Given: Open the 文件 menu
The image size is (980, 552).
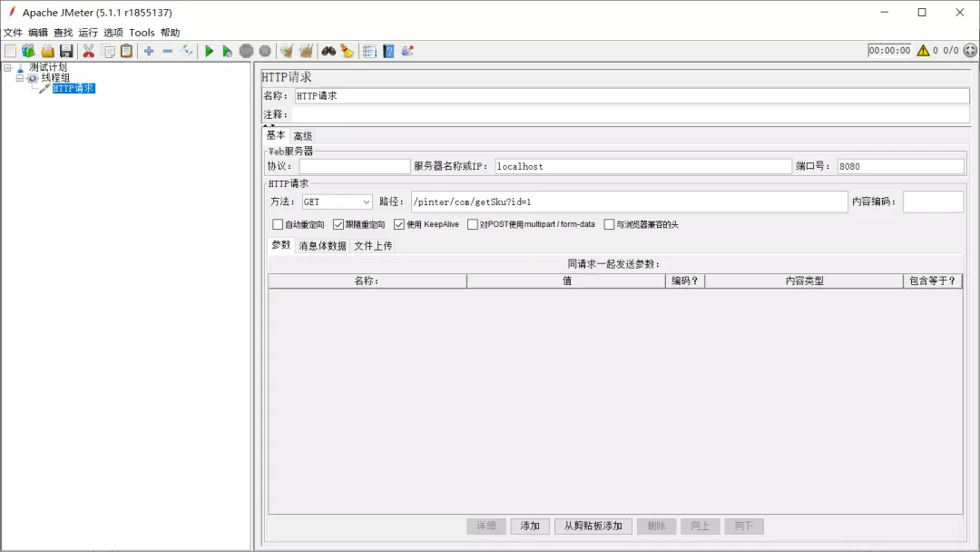Looking at the screenshot, I should (13, 33).
